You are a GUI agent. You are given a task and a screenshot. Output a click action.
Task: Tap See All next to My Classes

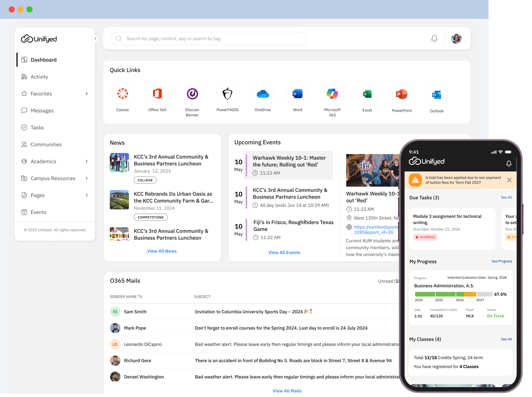[506, 339]
